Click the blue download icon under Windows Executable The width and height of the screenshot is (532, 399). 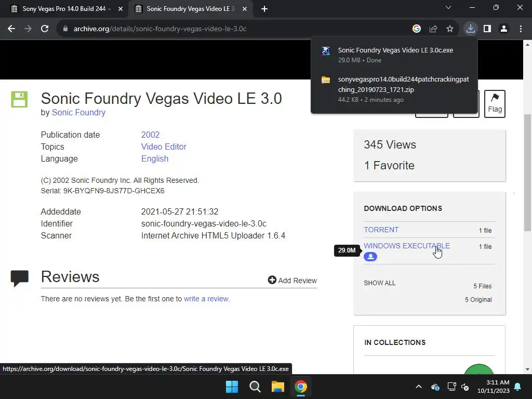370,257
